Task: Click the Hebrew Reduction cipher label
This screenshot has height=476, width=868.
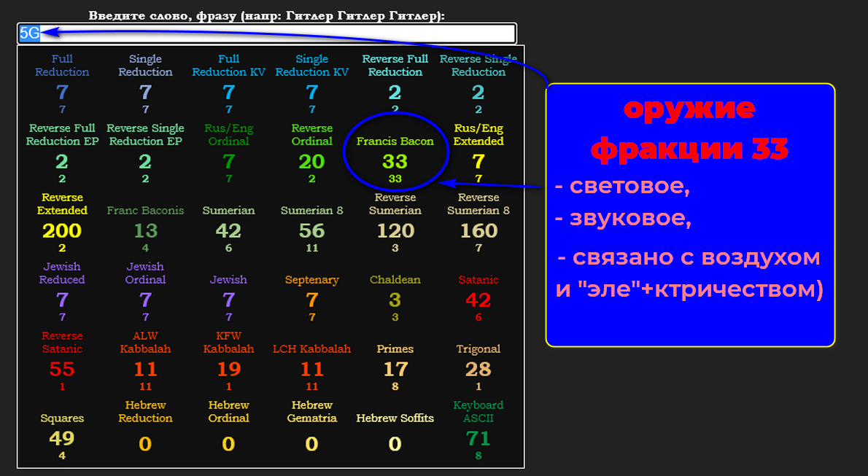Action: pyautogui.click(x=146, y=411)
